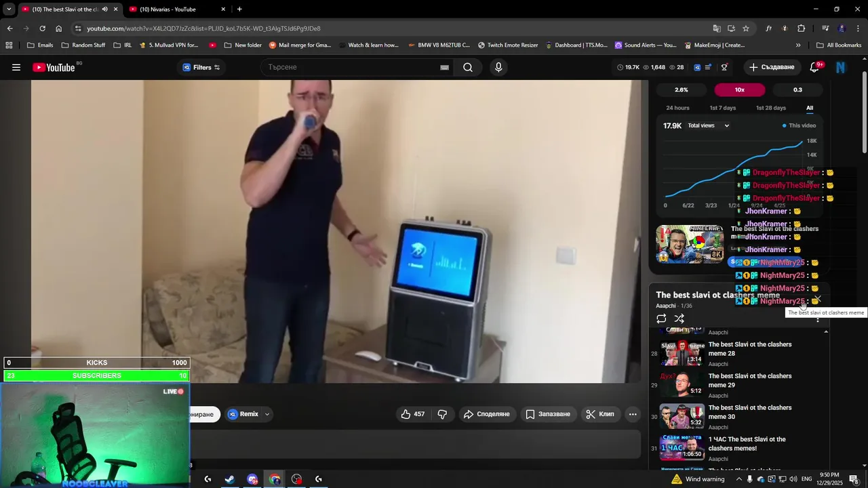868x488 pixels.
Task: Switch to Nivarias YouTube browser tab
Action: coord(178,9)
